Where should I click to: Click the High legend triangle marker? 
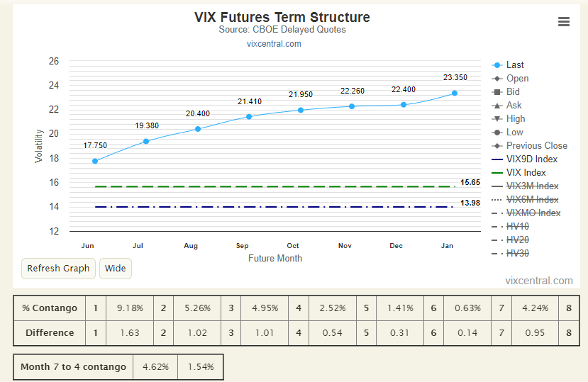point(497,119)
